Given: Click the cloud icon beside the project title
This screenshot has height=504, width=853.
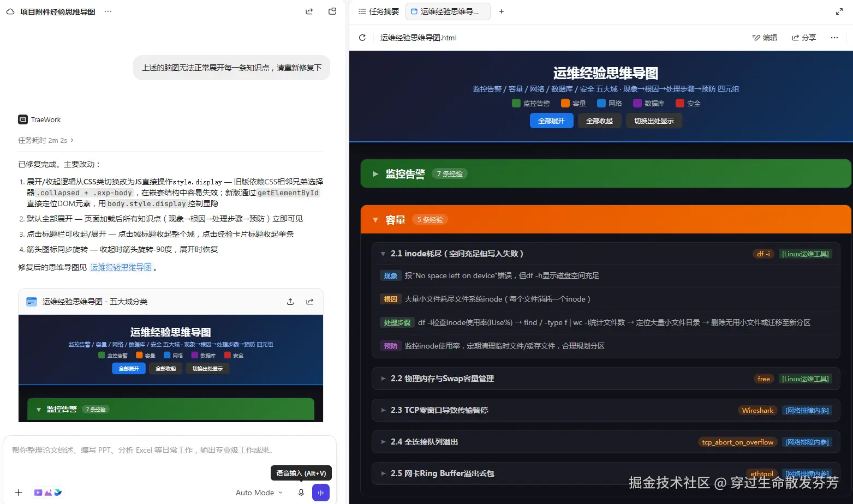Looking at the screenshot, I should pyautogui.click(x=10, y=11).
